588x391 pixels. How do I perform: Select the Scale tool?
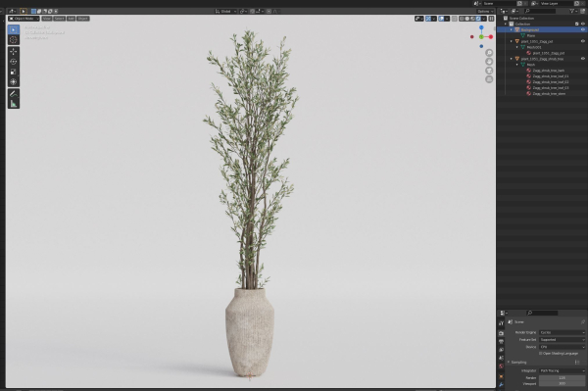point(14,72)
